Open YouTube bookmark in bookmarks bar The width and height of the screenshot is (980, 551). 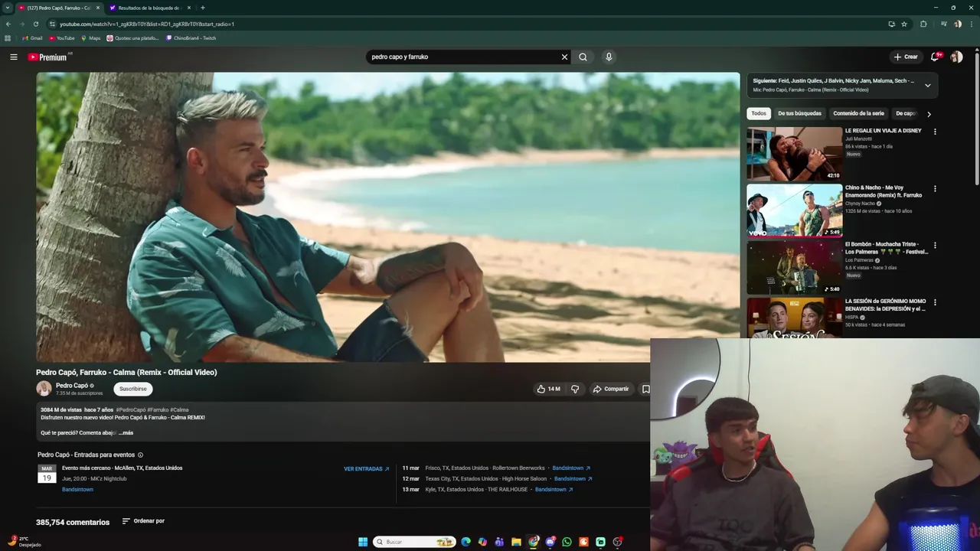pos(62,38)
